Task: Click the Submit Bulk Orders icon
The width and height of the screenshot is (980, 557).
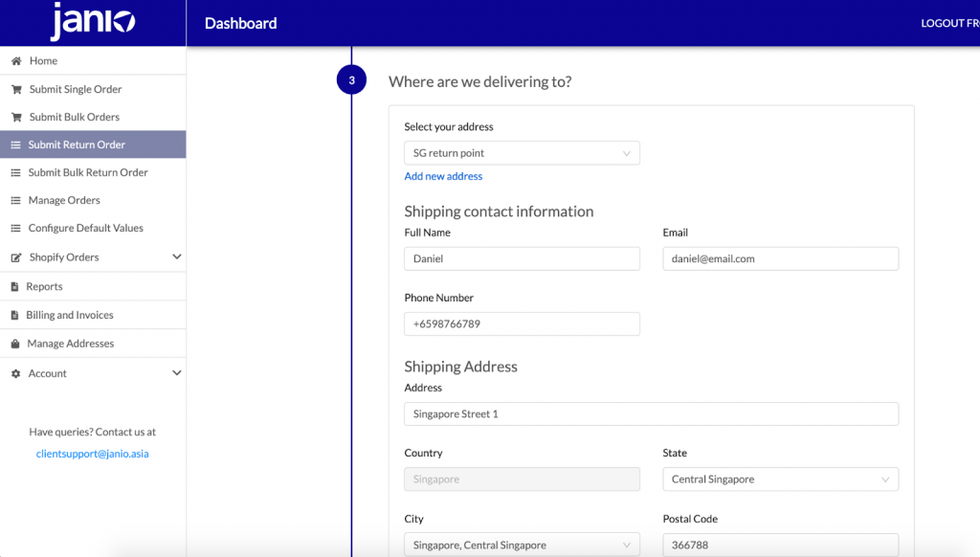Action: (15, 116)
